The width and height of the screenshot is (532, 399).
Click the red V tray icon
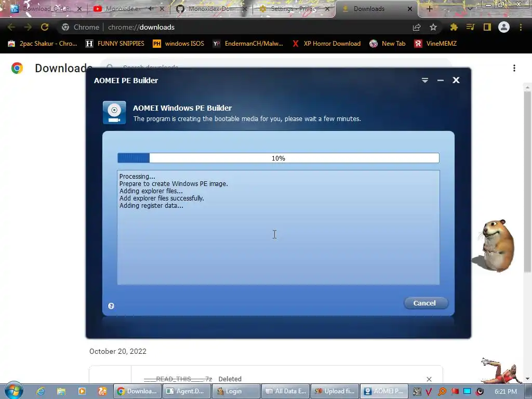point(429,392)
